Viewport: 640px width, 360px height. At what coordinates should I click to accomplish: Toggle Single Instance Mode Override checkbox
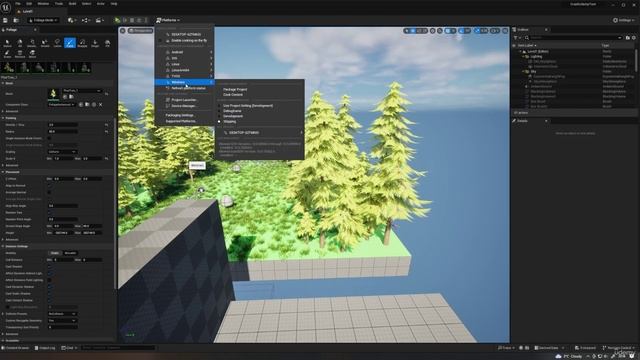point(49,138)
